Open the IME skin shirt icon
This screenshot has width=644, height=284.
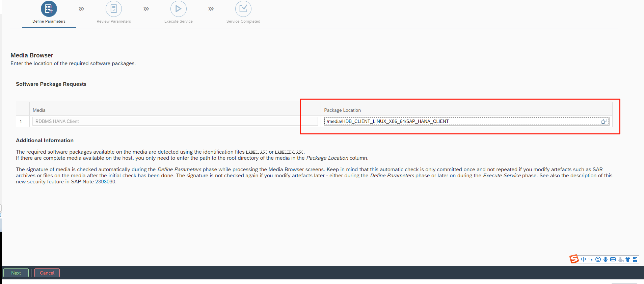pos(628,259)
